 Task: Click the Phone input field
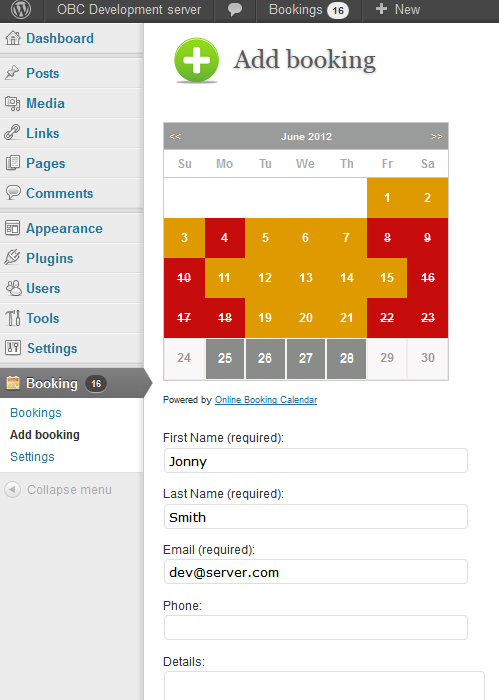click(316, 628)
